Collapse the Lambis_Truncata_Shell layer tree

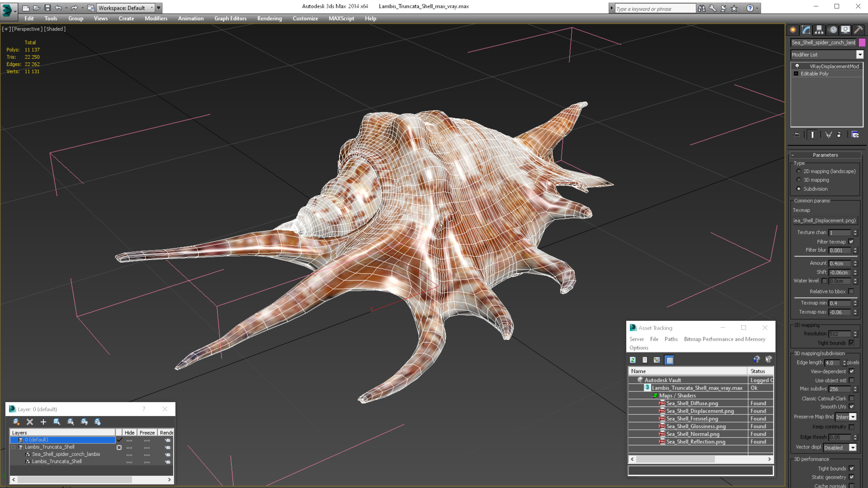pyautogui.click(x=14, y=447)
